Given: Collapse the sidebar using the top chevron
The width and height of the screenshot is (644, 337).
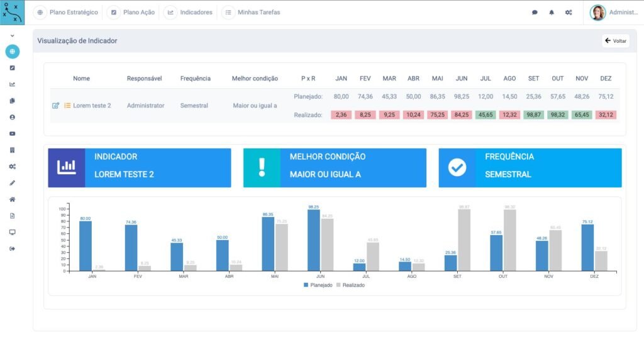Looking at the screenshot, I should [x=13, y=35].
